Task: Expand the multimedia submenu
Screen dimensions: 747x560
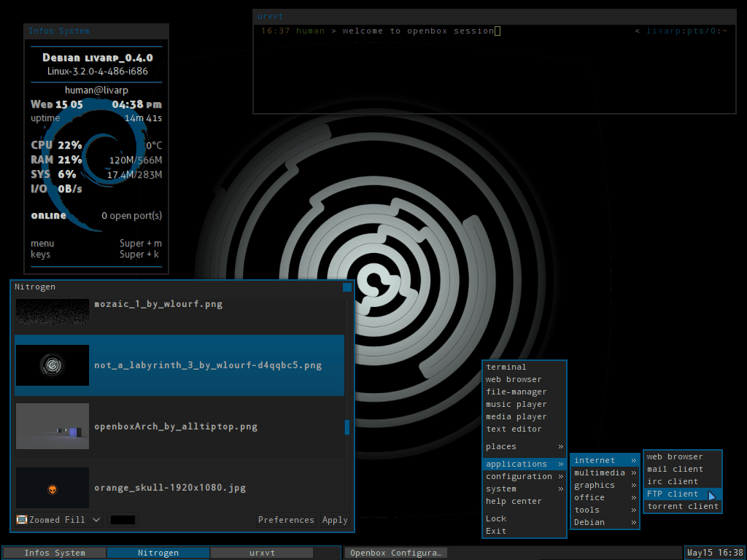Action: click(605, 472)
